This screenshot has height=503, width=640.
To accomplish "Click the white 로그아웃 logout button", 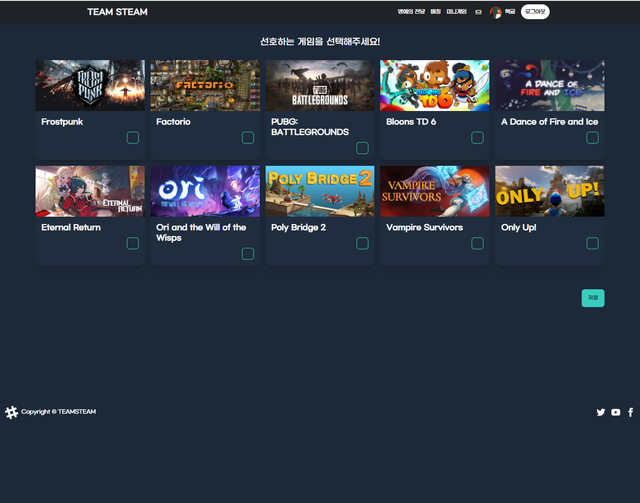I will (x=535, y=12).
